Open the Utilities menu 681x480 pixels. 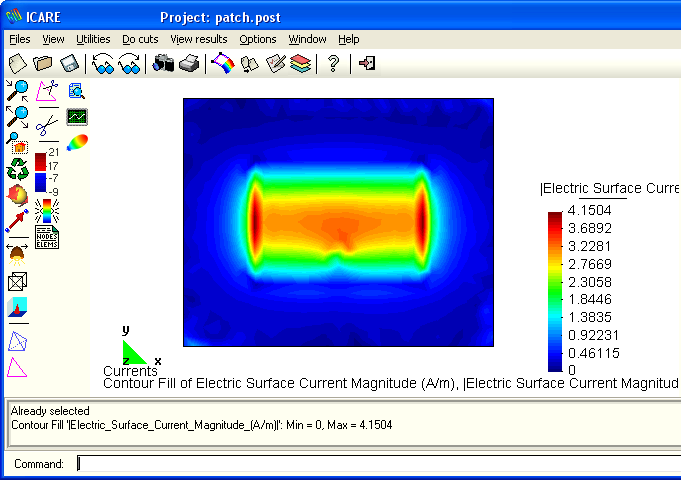(93, 39)
